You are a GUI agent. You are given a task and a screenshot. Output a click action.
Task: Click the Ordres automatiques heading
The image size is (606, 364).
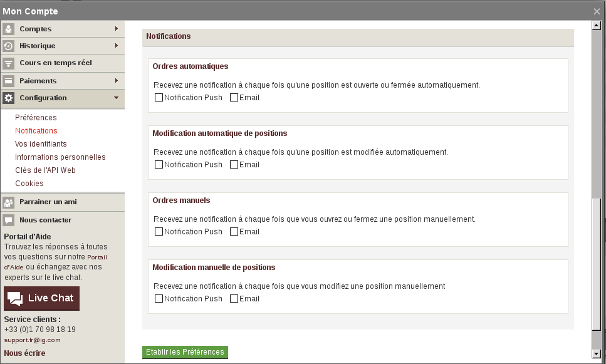coord(190,66)
